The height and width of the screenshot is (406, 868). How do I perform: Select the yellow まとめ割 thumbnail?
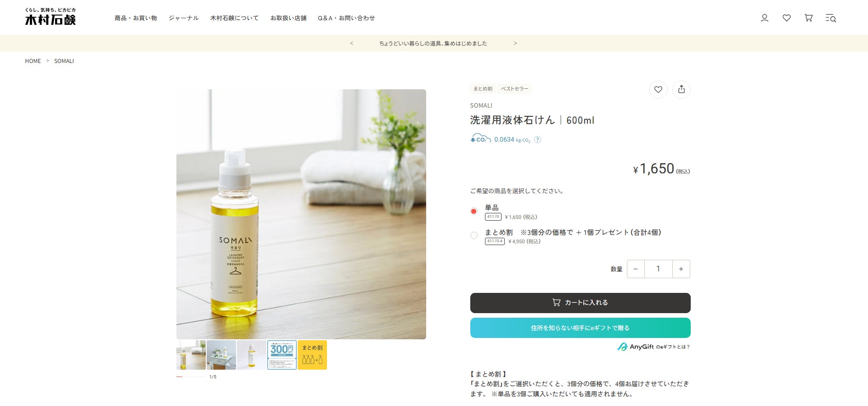312,355
